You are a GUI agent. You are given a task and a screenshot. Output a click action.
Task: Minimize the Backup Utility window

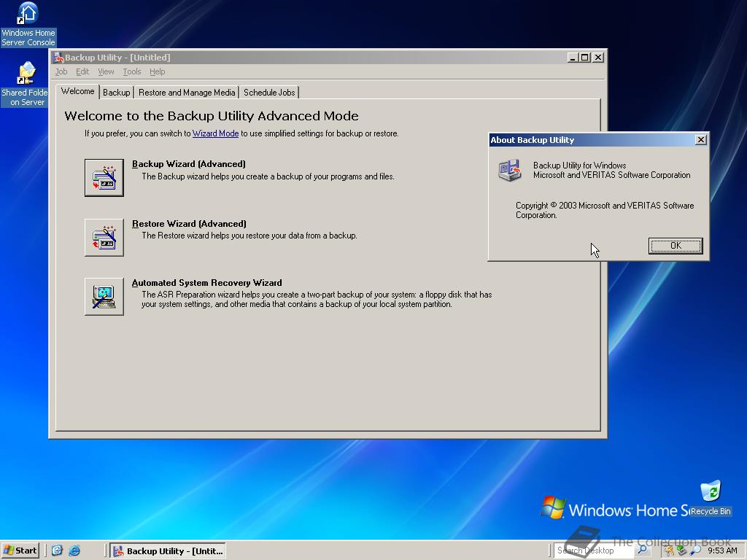coord(573,58)
